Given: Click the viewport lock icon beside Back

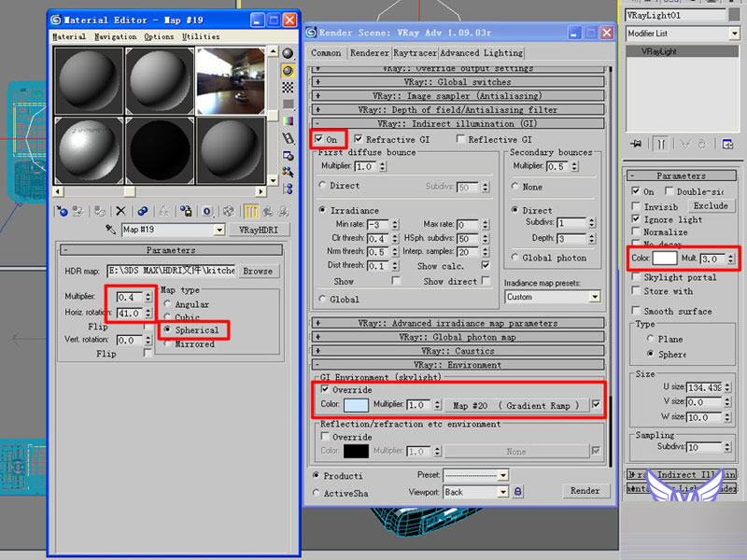Looking at the screenshot, I should coord(518,492).
